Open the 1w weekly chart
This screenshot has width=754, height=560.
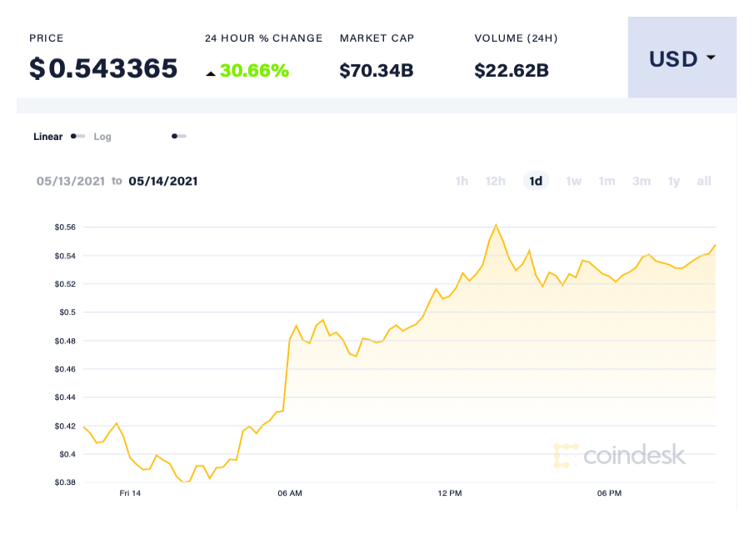[x=573, y=181]
